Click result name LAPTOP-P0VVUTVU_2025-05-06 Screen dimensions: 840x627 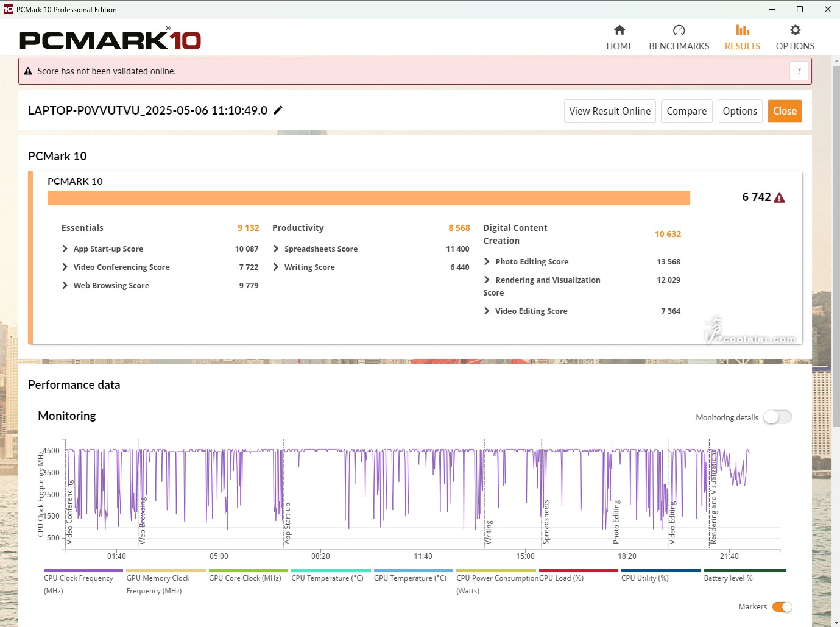pos(147,110)
